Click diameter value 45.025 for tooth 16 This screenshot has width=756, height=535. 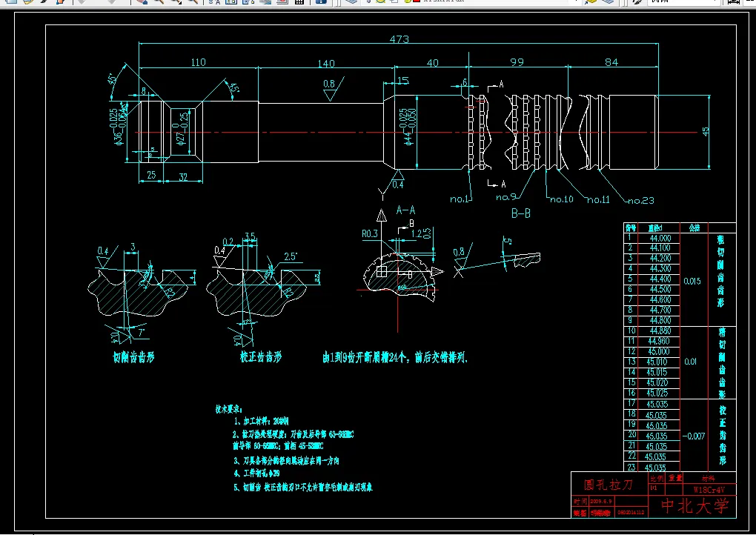(x=657, y=393)
